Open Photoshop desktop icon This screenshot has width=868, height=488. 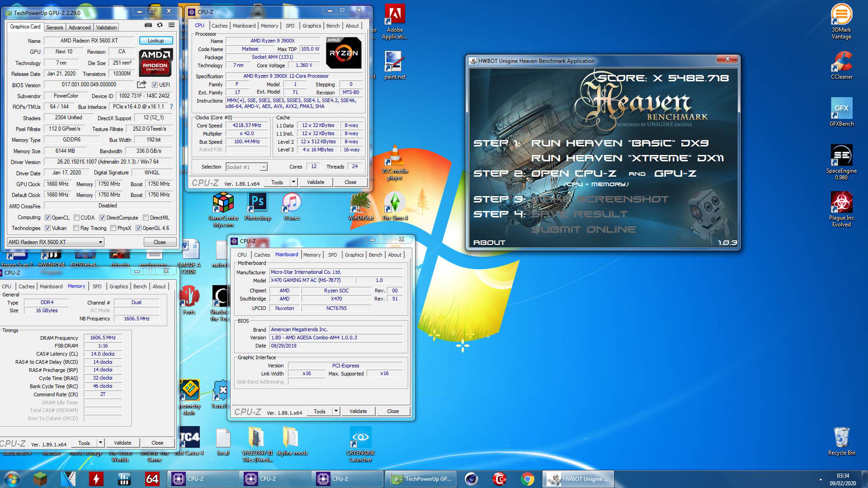click(x=258, y=207)
